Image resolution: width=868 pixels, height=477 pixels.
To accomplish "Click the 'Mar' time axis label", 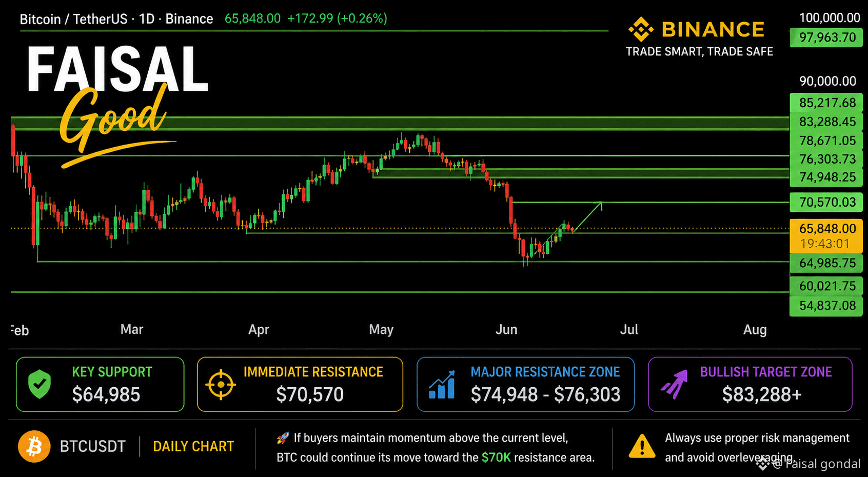I will click(132, 329).
